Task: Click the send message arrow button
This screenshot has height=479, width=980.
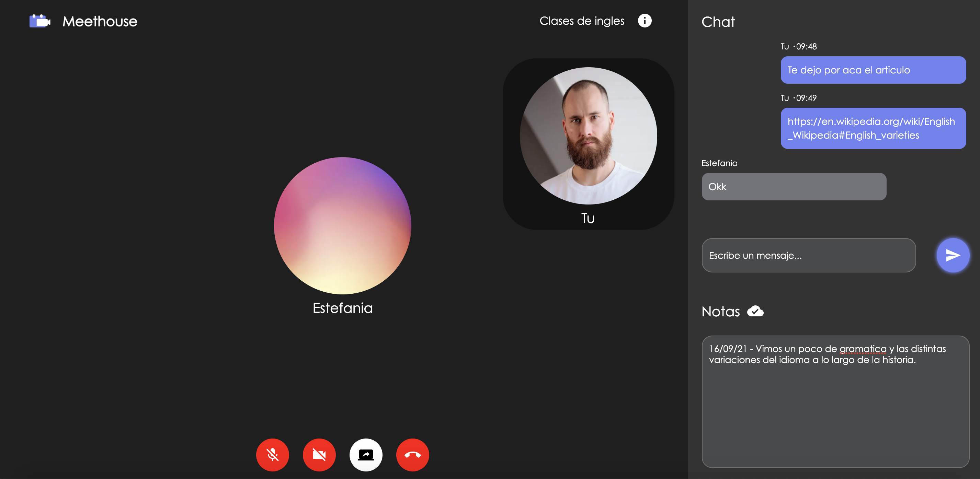Action: coord(952,255)
